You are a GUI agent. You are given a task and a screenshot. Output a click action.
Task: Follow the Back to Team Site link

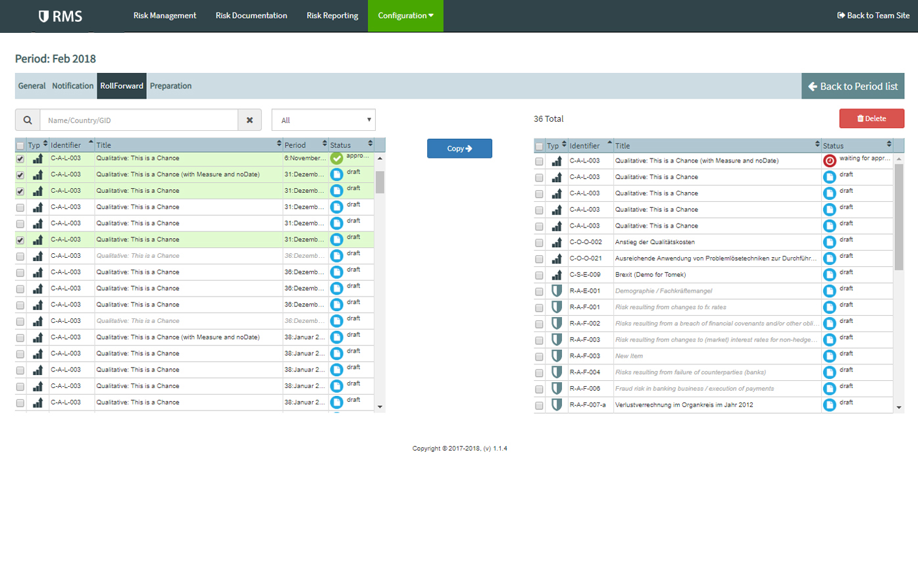(873, 15)
